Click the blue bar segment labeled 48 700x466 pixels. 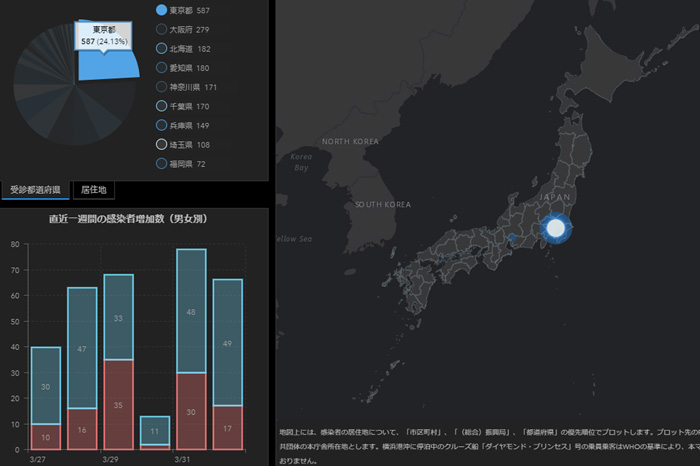[x=191, y=311]
